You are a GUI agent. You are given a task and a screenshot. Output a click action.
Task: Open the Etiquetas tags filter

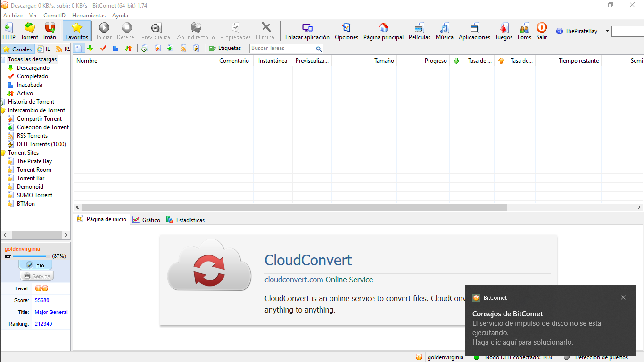point(225,48)
